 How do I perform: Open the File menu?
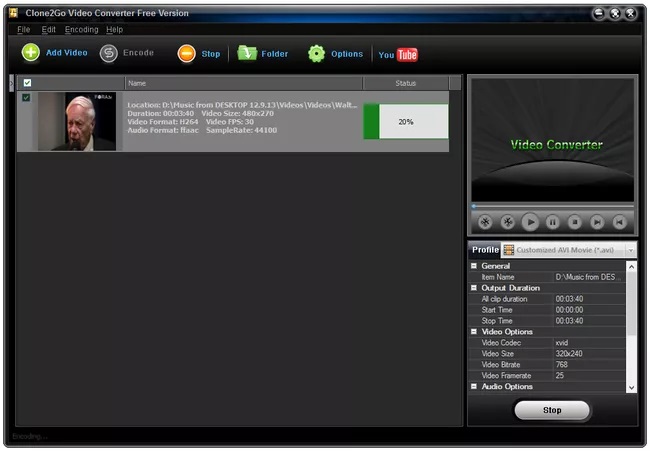(24, 29)
